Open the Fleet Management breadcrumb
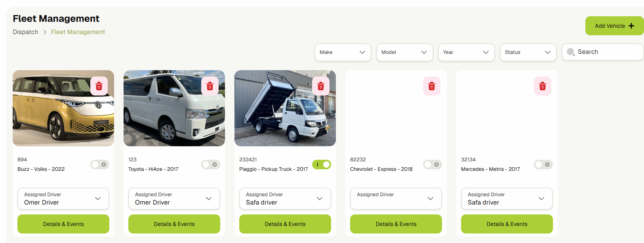Image resolution: width=644 pixels, height=243 pixels. point(78,32)
